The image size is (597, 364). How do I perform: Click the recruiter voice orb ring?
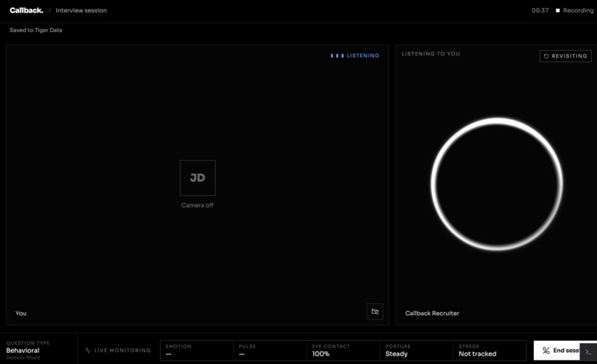pos(497,183)
